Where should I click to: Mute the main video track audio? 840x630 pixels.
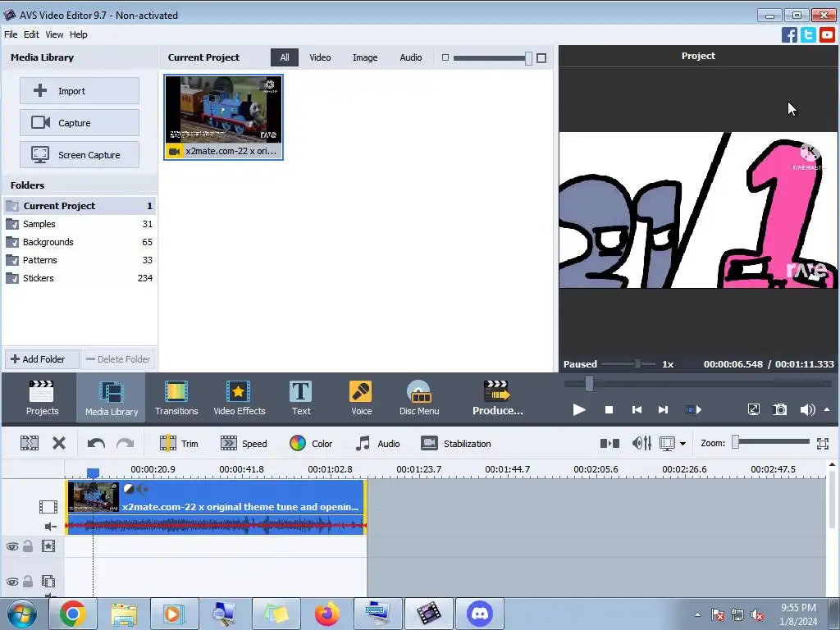coord(50,527)
